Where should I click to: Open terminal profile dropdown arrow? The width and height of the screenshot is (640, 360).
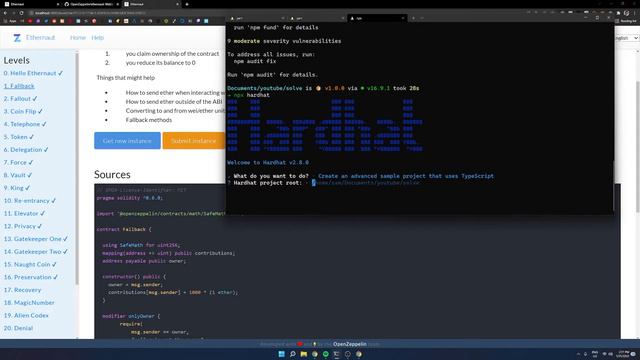point(422,18)
